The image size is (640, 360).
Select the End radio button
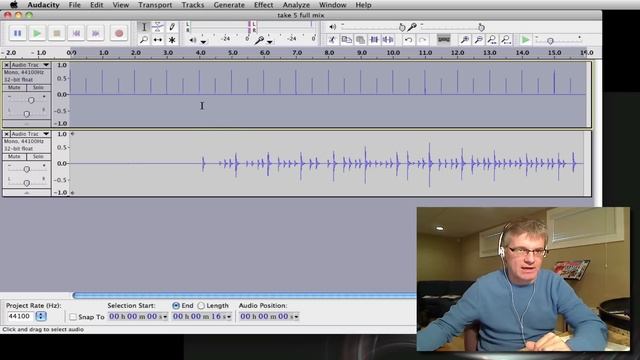point(176,305)
